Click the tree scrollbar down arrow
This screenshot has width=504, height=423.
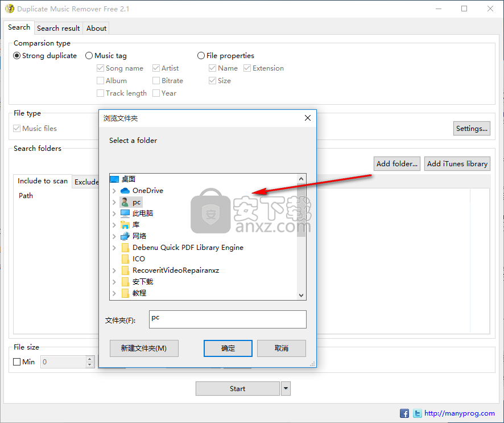pyautogui.click(x=301, y=295)
